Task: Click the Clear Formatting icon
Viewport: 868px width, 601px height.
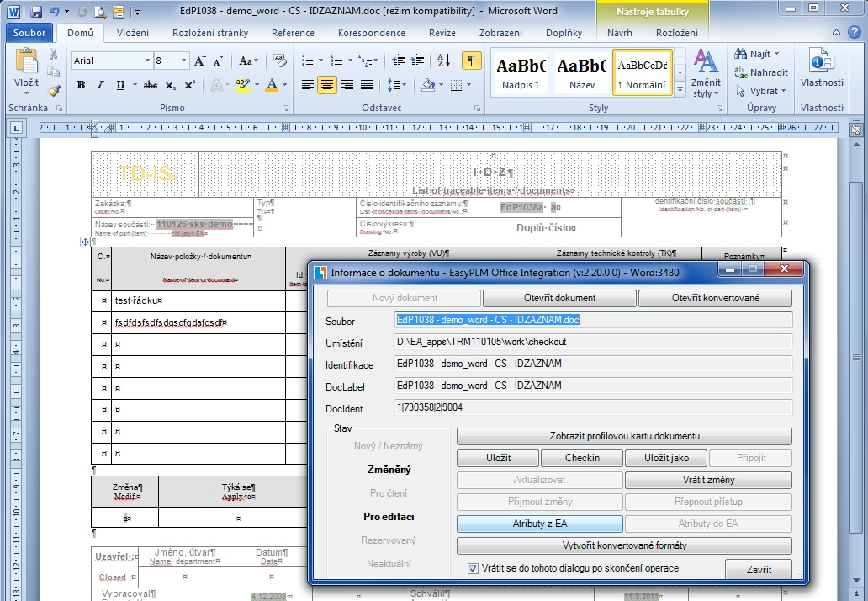Action: coord(279,61)
